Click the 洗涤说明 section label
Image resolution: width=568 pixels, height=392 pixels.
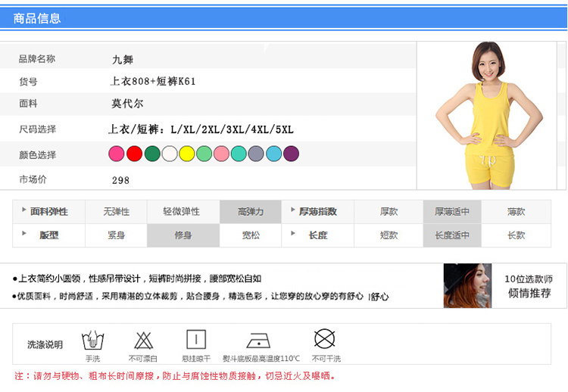coord(45,345)
